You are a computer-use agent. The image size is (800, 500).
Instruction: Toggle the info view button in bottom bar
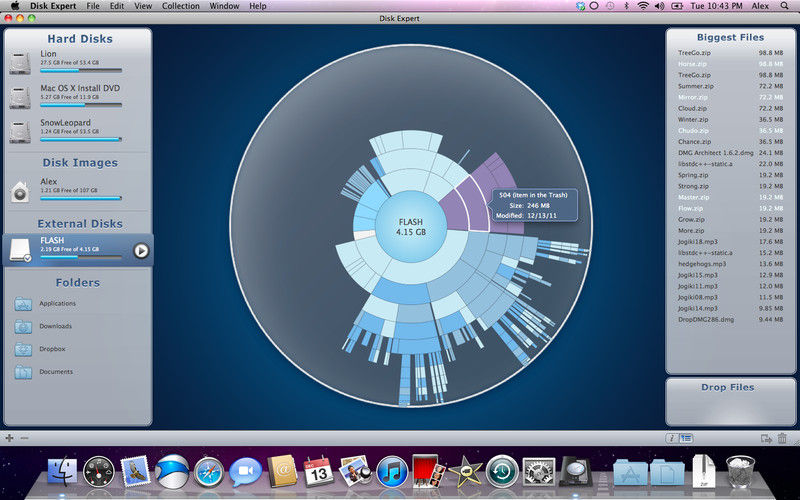[672, 438]
